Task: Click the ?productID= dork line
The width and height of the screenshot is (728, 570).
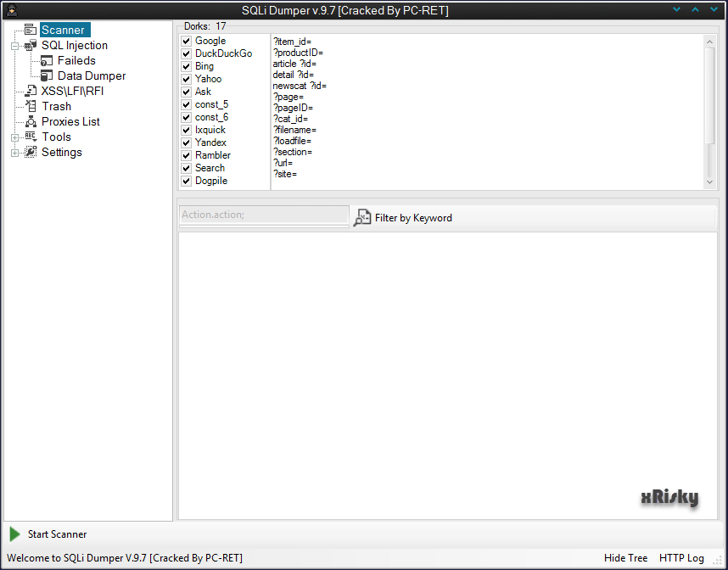Action: (298, 53)
